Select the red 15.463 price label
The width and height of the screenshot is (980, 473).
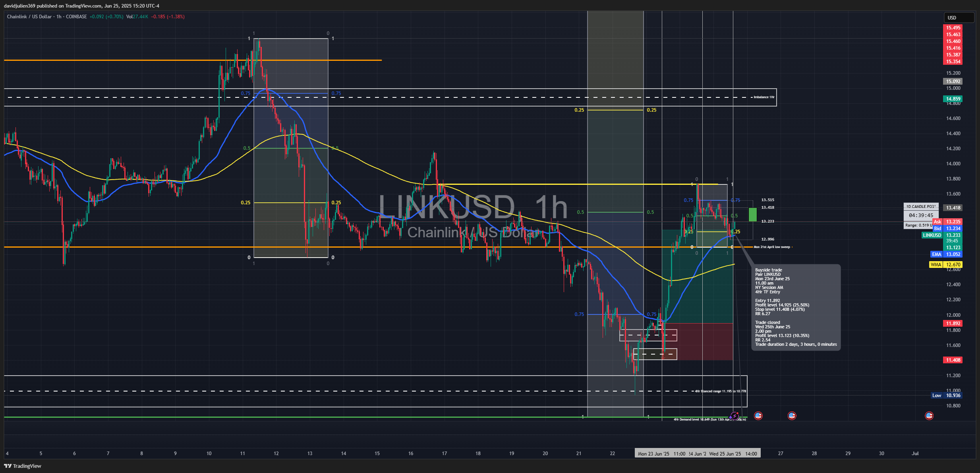[x=953, y=35]
